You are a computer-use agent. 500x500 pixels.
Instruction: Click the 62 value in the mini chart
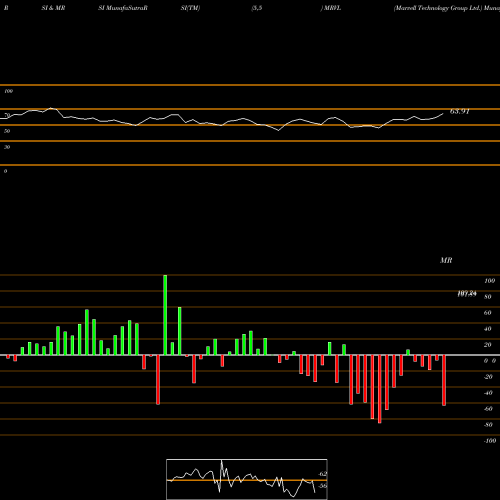point(323,474)
